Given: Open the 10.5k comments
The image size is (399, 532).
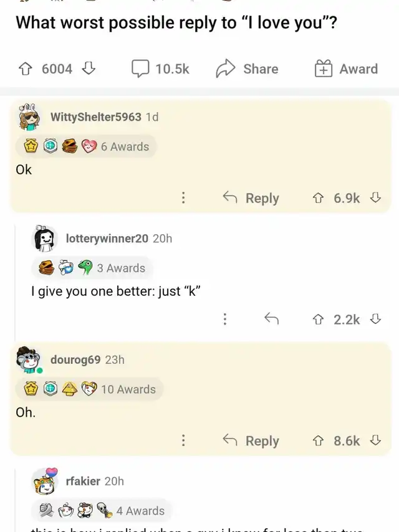Looking at the screenshot, I should point(161,69).
